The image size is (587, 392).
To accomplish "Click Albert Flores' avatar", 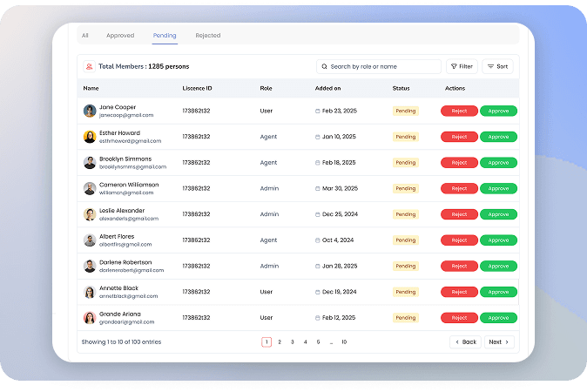I will (90, 240).
